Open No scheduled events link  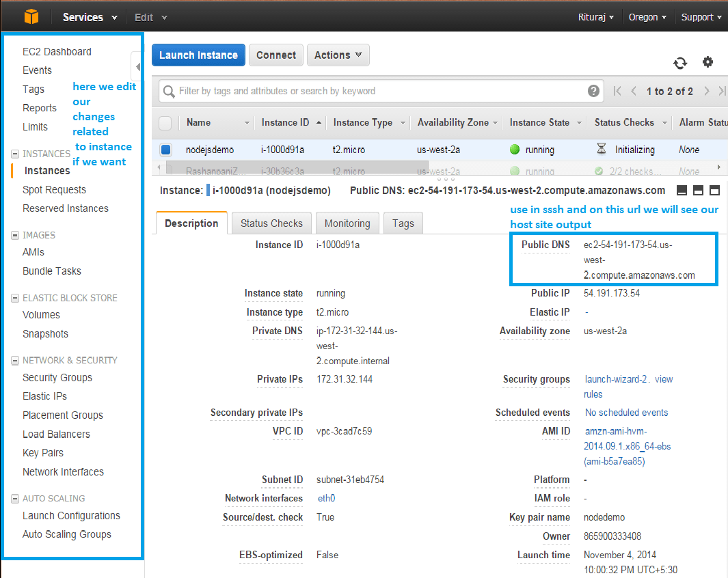626,413
